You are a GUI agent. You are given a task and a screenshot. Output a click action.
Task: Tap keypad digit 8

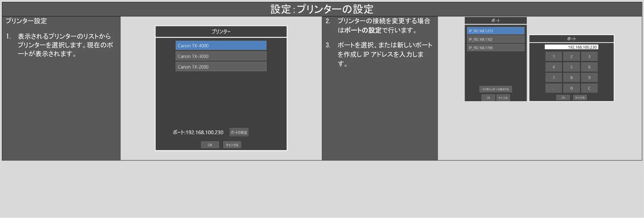point(572,78)
